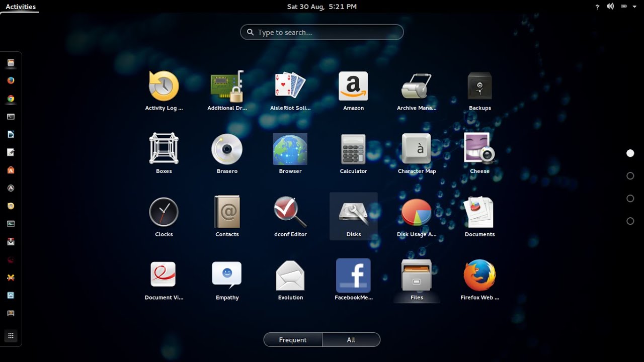This screenshot has height=362, width=644.
Task: Launch the Backups app
Action: coord(479,91)
